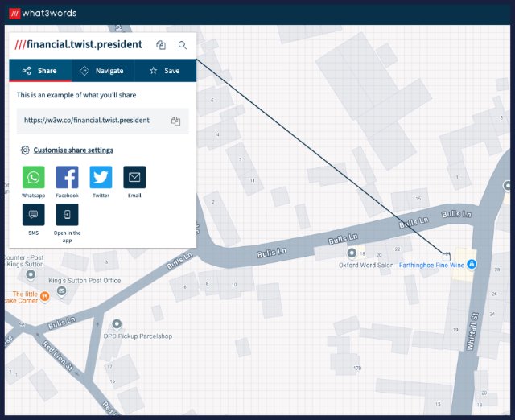This screenshot has height=420, width=515.
Task: Click the copy icon beside the three-word address
Action: coord(161,46)
